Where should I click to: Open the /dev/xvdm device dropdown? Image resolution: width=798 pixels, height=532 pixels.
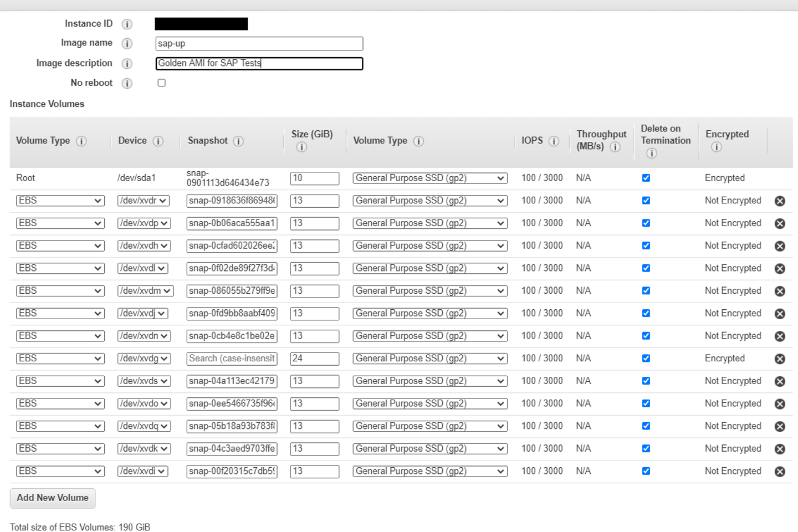(x=146, y=291)
